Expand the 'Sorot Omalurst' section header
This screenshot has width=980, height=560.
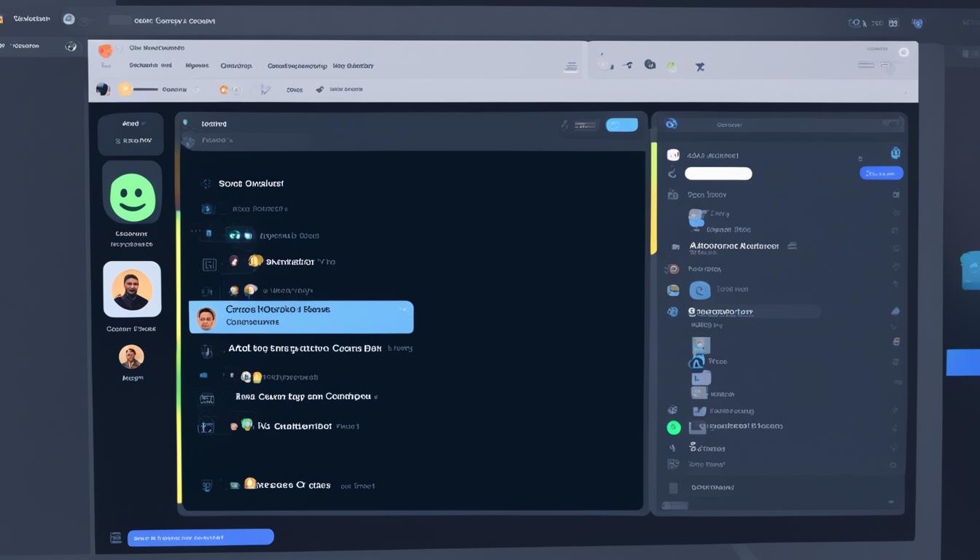[x=251, y=184]
